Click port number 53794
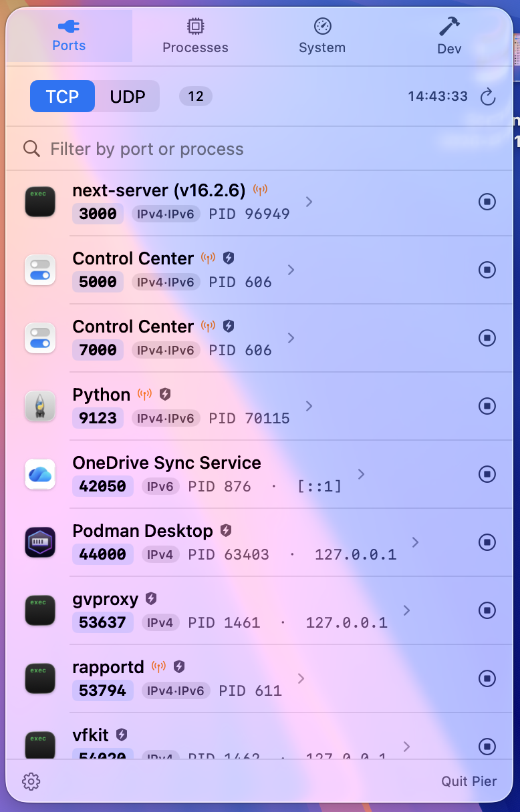 (103, 690)
